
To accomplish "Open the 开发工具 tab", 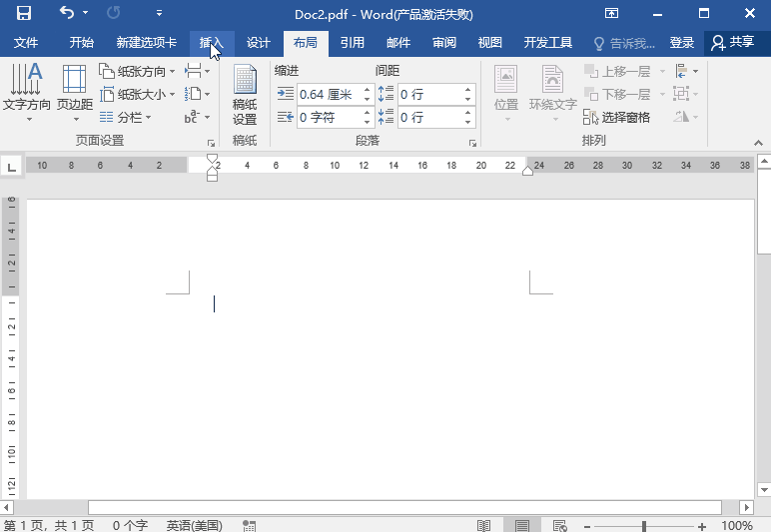I will [x=547, y=43].
